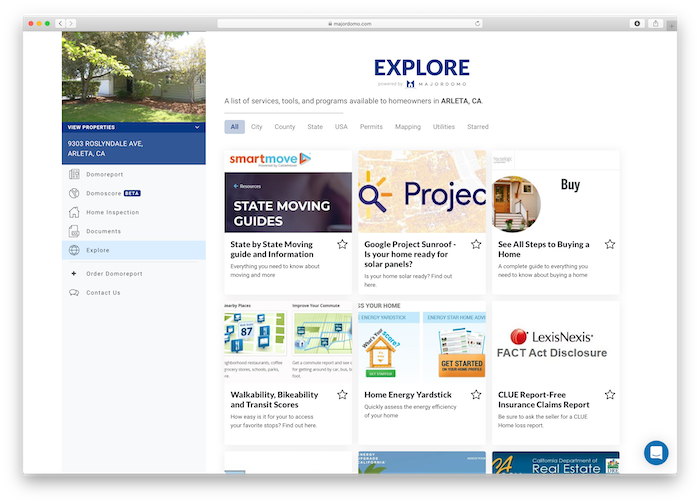Viewport: 700px width, 504px height.
Task: Open State by State Moving guide title
Action: tap(272, 249)
